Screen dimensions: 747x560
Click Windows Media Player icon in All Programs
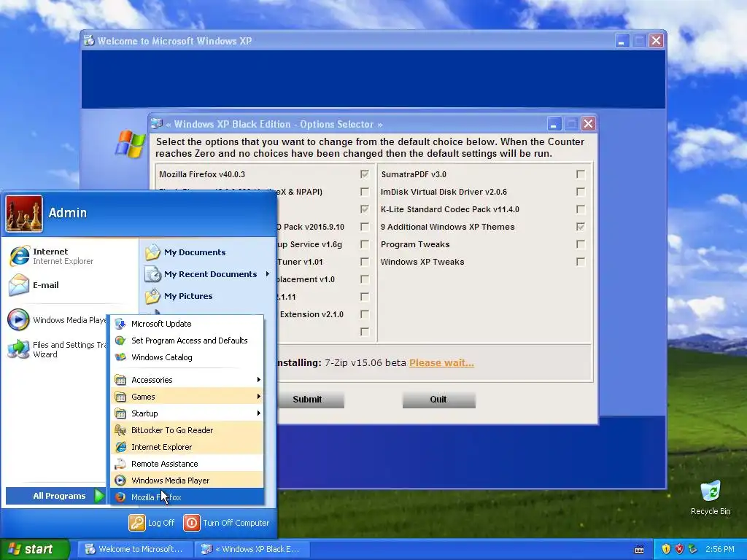(x=120, y=481)
